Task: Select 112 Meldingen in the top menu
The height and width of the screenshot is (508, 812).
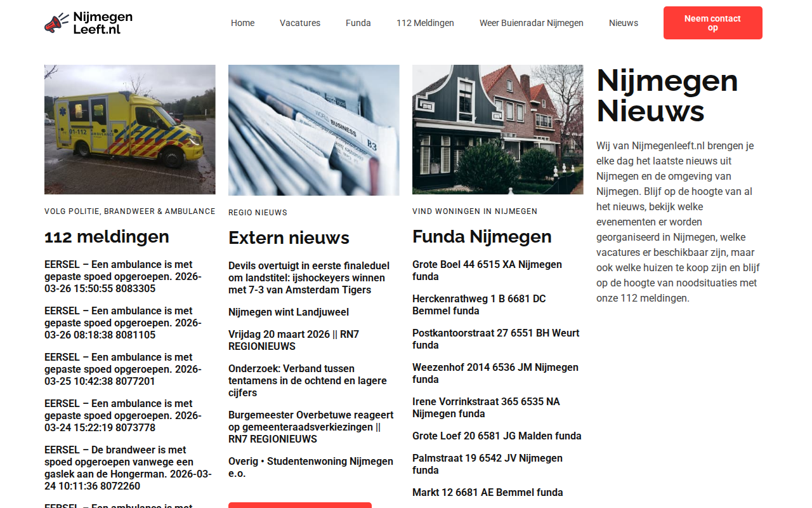Action: click(x=425, y=23)
